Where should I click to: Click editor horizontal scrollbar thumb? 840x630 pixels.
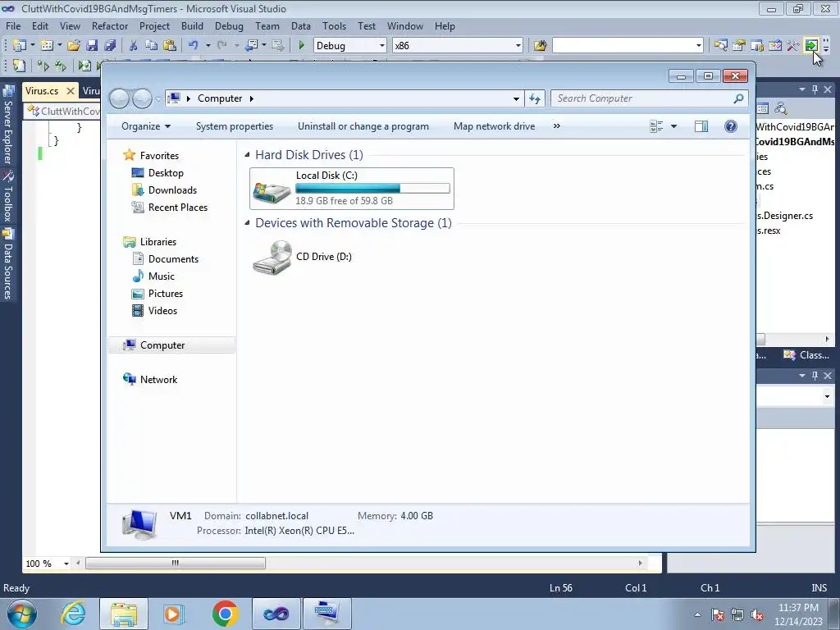[x=176, y=563]
